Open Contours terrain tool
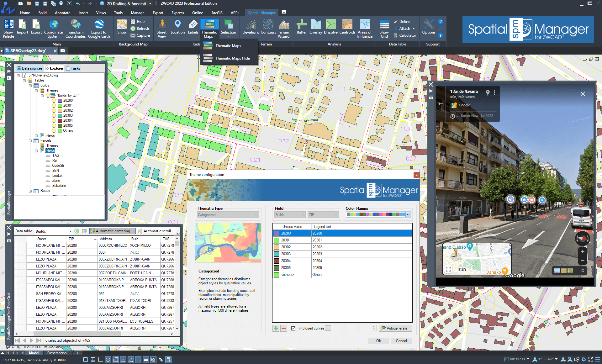Viewport: 602px width, 364px height. click(268, 27)
